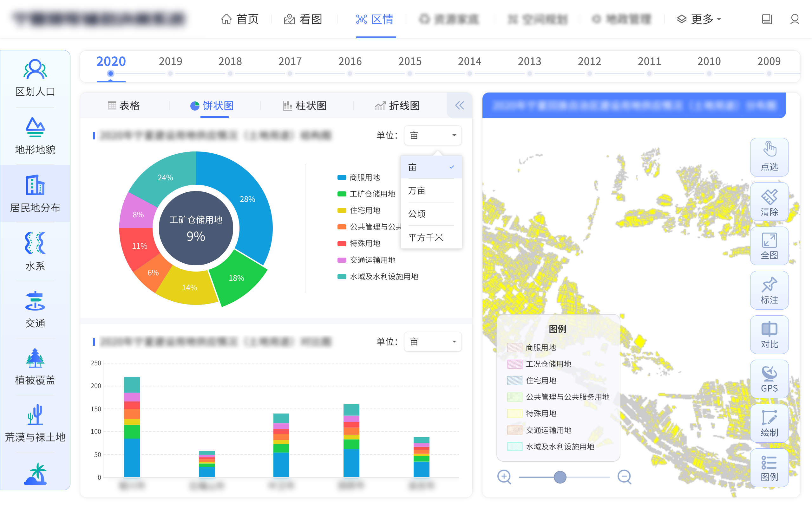Toggle the 图例 legend panel button
812x507 pixels.
coord(769,468)
